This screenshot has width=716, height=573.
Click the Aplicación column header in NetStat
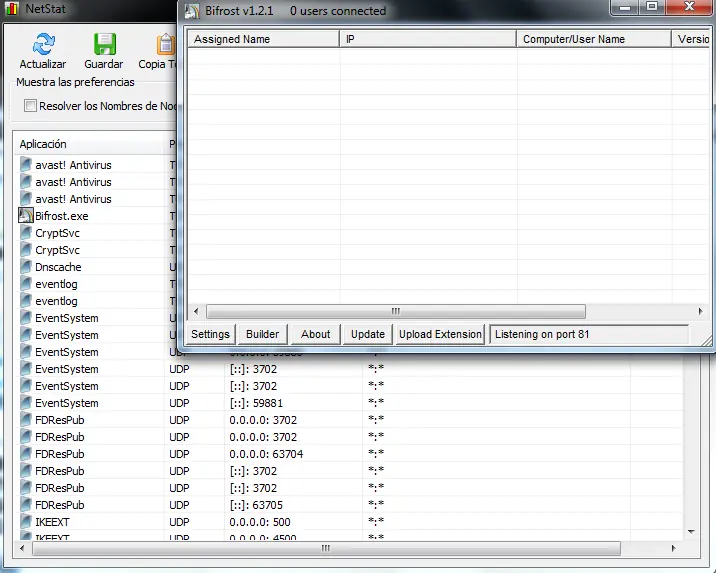(x=89, y=144)
